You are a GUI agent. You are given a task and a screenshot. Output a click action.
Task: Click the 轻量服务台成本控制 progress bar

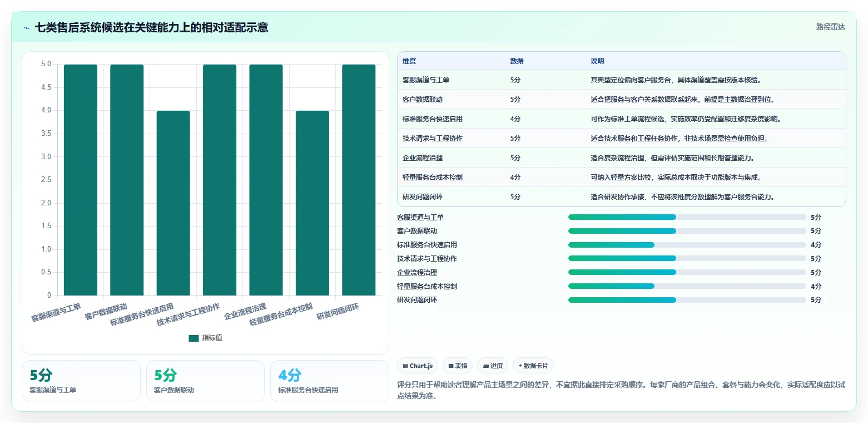(x=687, y=286)
